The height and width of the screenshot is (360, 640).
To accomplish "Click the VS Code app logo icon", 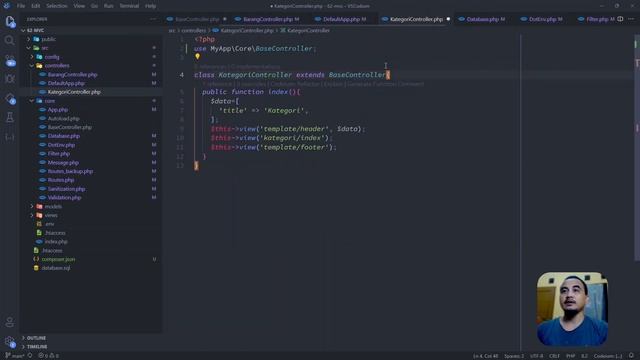I will click(x=7, y=6).
